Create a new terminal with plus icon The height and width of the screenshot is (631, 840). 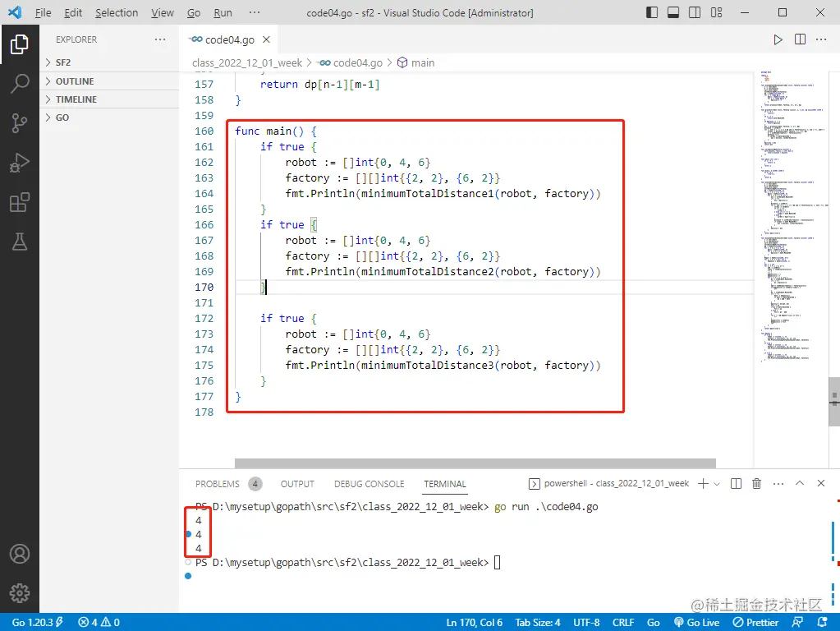703,484
